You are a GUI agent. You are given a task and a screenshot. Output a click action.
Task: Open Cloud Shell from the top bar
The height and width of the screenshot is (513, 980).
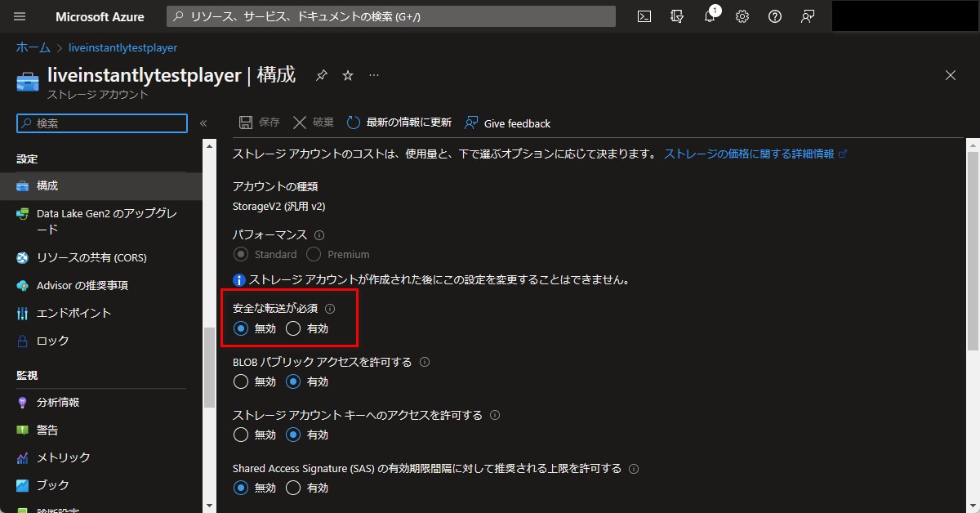(644, 16)
